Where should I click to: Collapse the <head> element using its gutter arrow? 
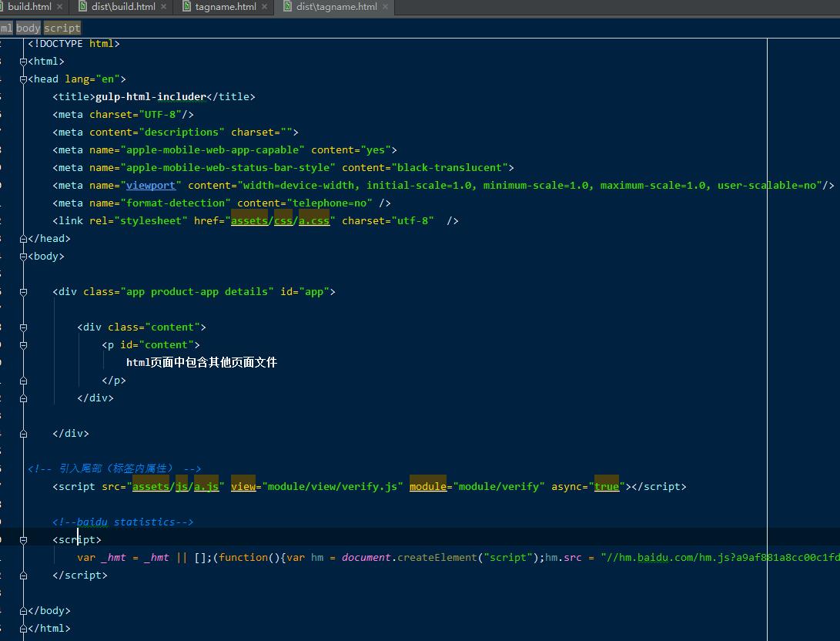click(x=23, y=79)
